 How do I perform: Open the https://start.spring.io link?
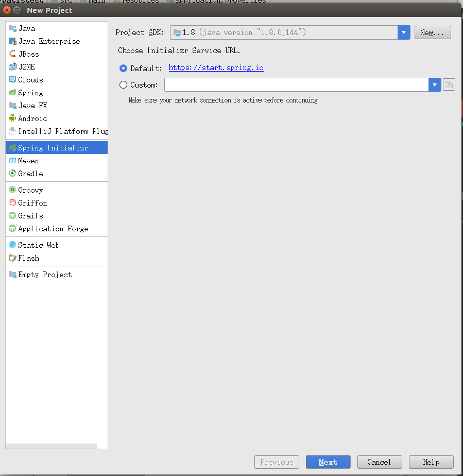click(x=216, y=67)
